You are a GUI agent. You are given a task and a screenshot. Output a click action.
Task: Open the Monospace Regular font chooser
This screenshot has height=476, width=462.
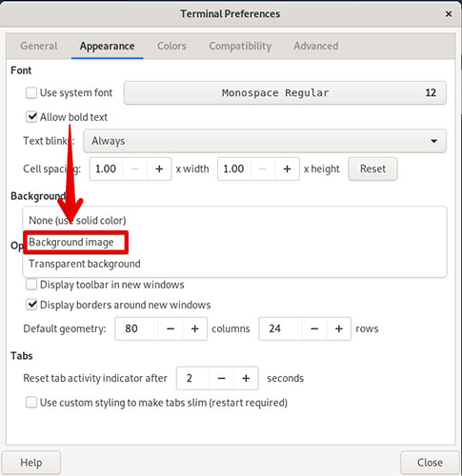click(x=285, y=93)
